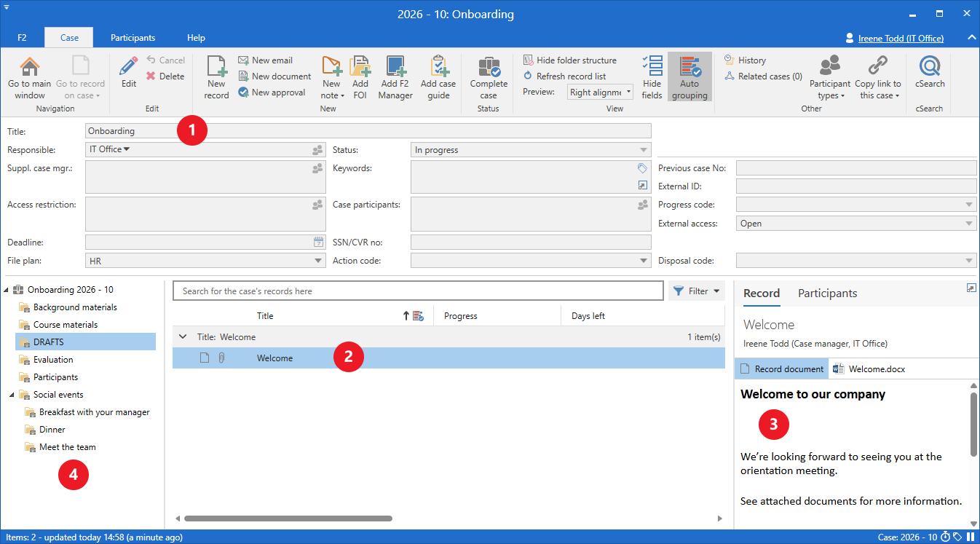The height and width of the screenshot is (544, 980).
Task: Delete the case with red X
Action: pyautogui.click(x=165, y=76)
